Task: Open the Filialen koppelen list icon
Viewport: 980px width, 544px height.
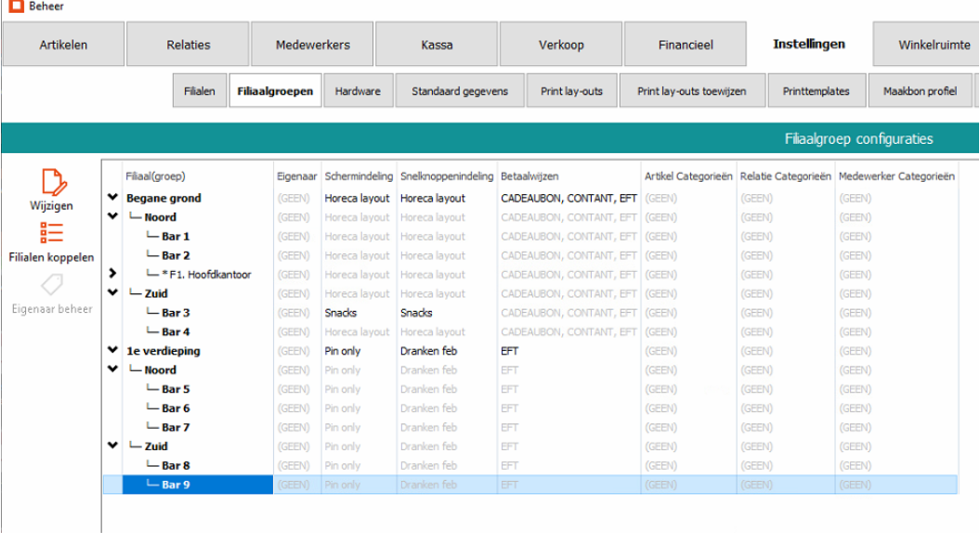Action: (x=51, y=233)
